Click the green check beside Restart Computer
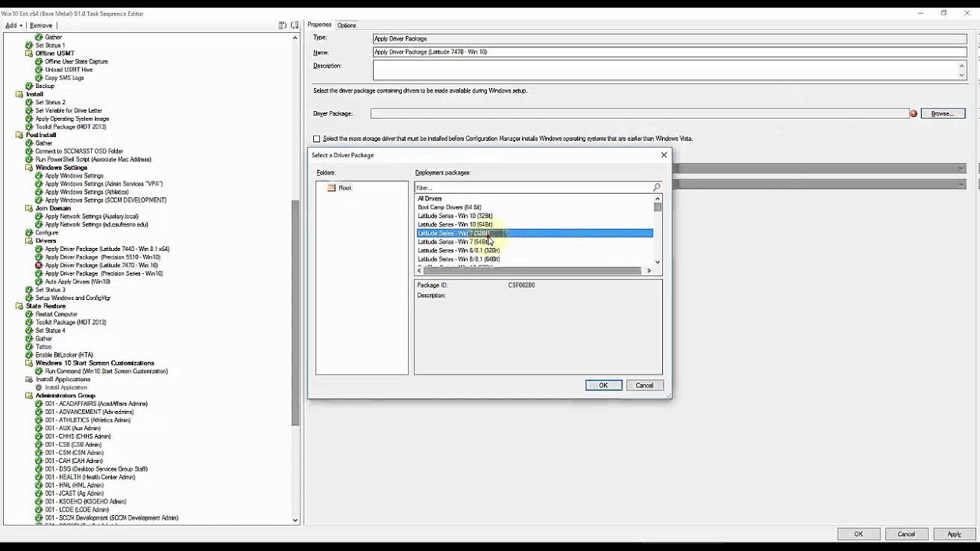Image resolution: width=980 pixels, height=551 pixels. pos(29,315)
